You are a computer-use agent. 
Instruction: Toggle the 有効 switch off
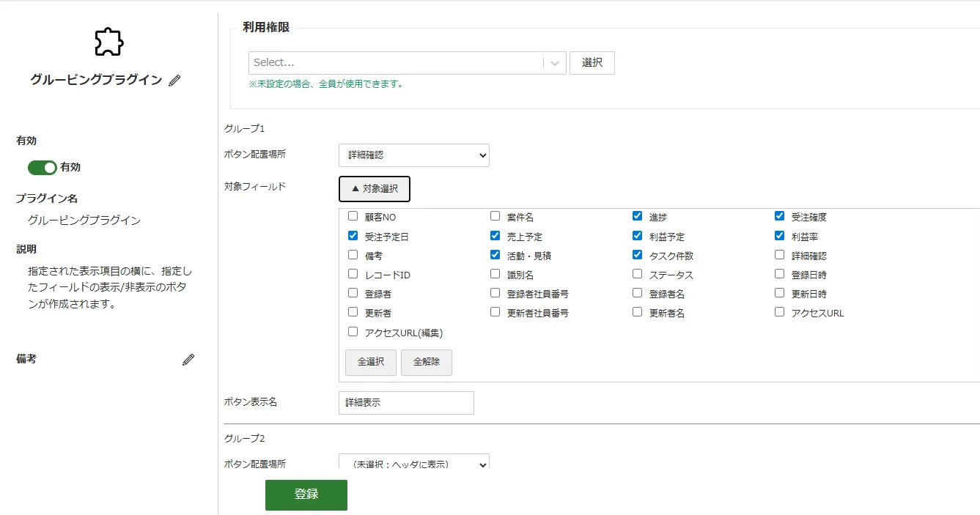tap(43, 168)
